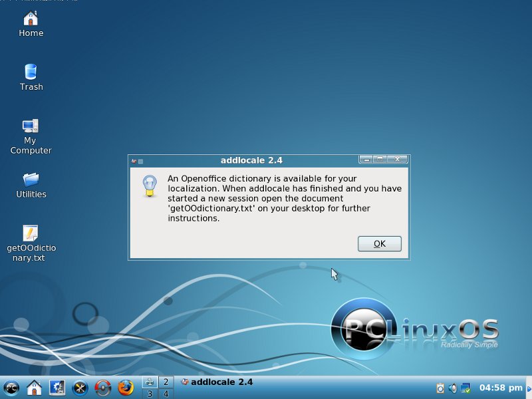The width and height of the screenshot is (532, 399).
Task: Open the getOOdictionary.txt file on the desktop
Action: point(31,233)
